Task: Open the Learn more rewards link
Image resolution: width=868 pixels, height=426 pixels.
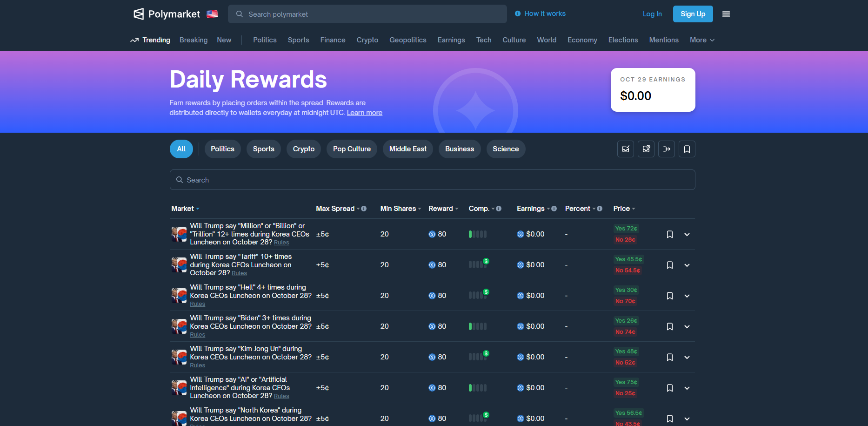Action: 365,112
